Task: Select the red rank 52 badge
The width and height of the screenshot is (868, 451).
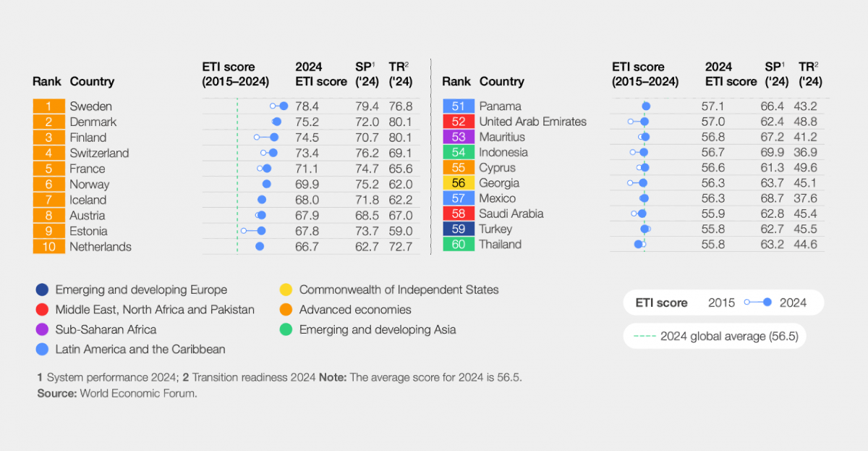Action: [458, 122]
